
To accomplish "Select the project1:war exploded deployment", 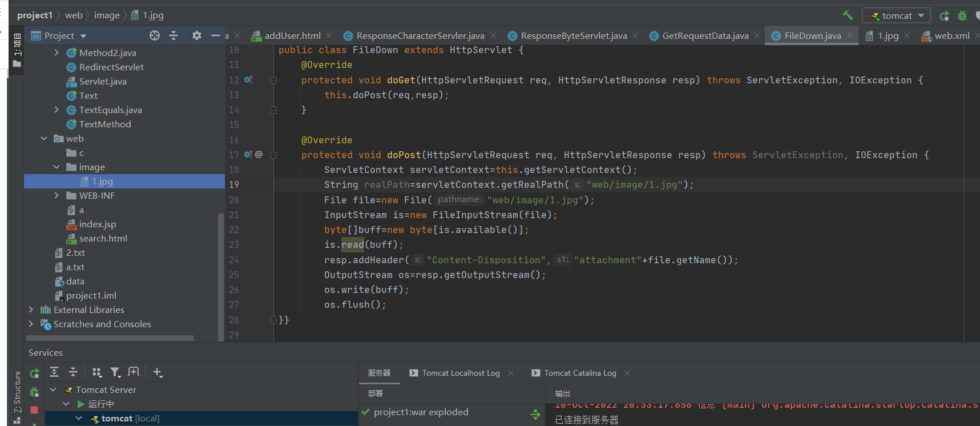I will pyautogui.click(x=421, y=412).
